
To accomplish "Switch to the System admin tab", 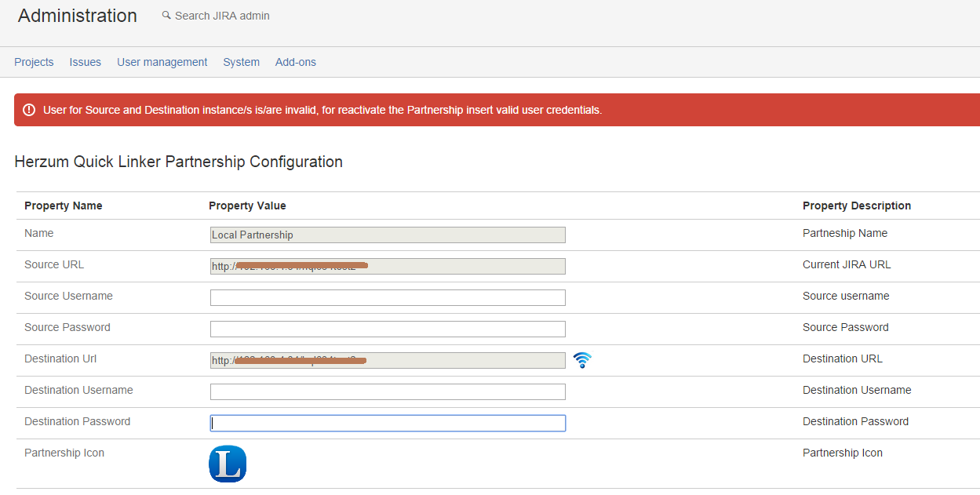I will 241,62.
